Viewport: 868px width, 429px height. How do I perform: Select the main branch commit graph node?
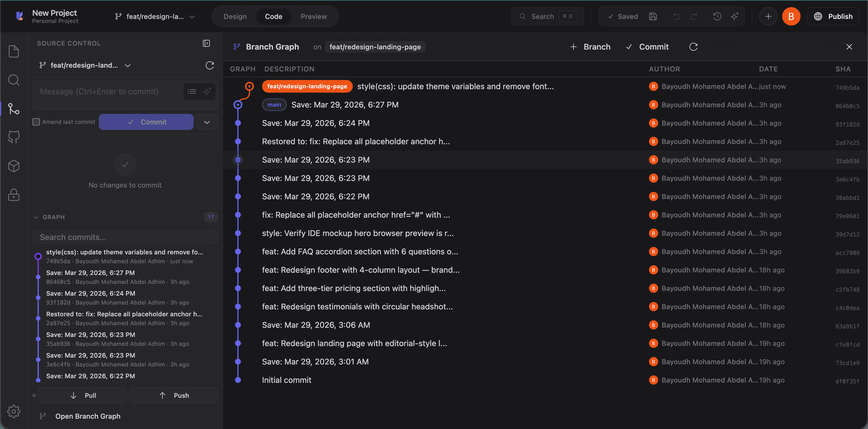click(x=238, y=105)
